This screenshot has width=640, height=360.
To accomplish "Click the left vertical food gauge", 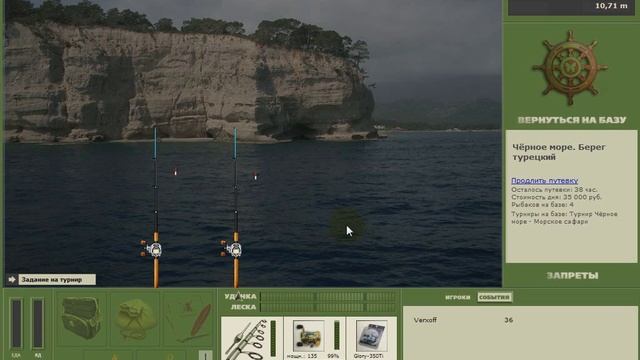I will click(x=16, y=323).
